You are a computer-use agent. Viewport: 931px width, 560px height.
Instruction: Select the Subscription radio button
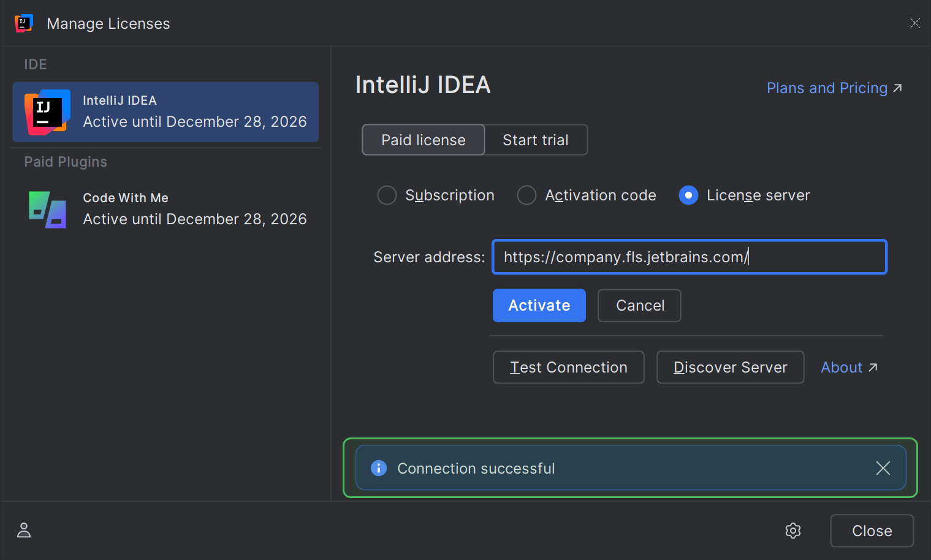387,195
